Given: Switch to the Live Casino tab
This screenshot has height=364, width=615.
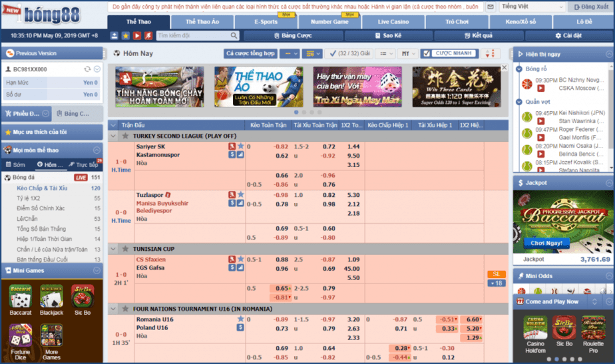Looking at the screenshot, I should click(x=393, y=22).
